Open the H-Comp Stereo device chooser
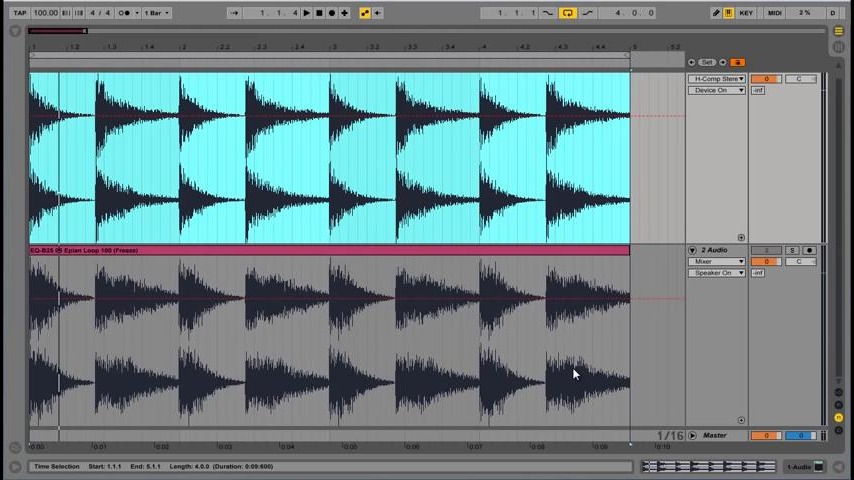 coord(718,79)
